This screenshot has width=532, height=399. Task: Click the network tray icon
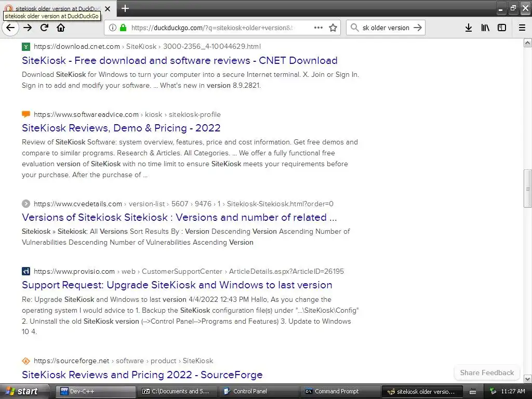pyautogui.click(x=493, y=391)
